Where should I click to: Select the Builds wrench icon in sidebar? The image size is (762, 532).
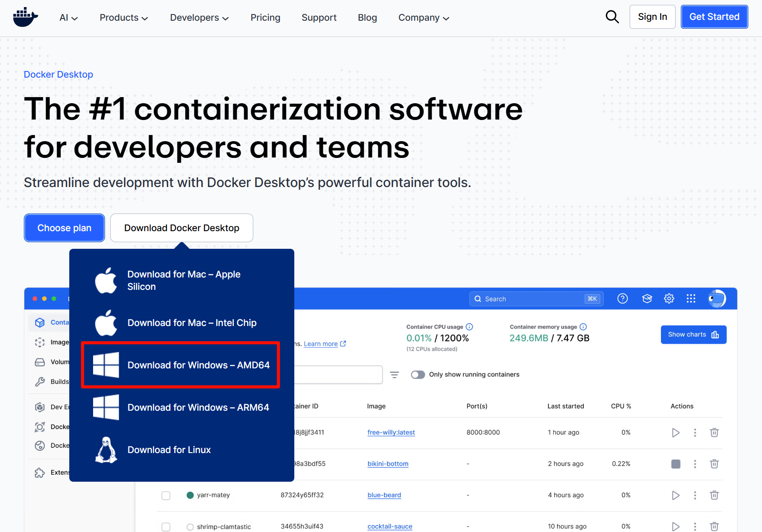coord(40,382)
